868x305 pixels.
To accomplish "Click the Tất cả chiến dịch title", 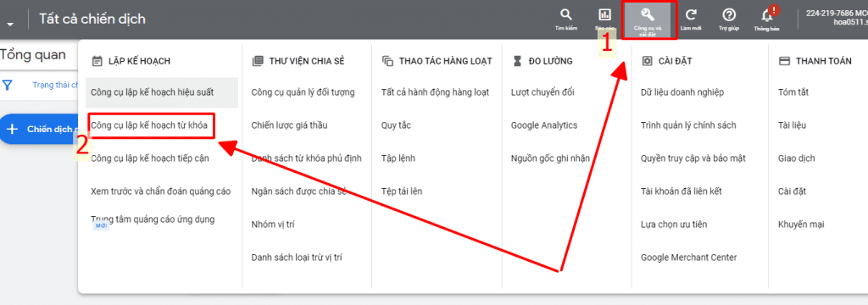I will tap(92, 19).
